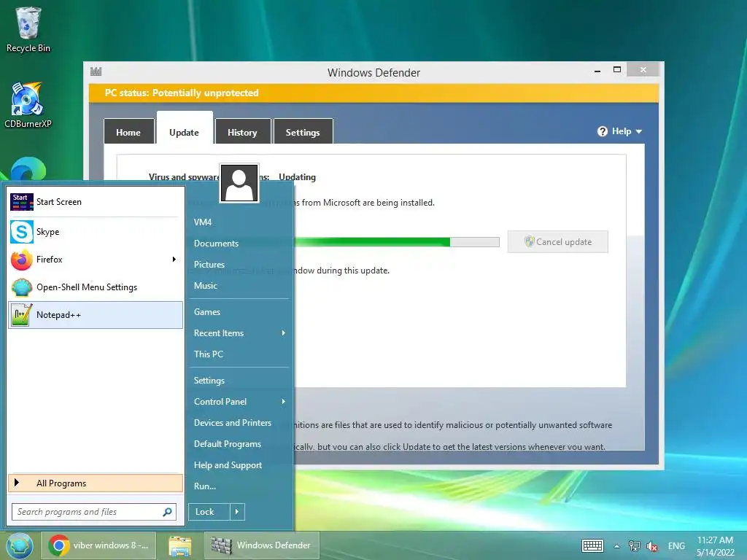The image size is (747, 560).
Task: Expand the Firefox jump list arrow
Action: (174, 260)
